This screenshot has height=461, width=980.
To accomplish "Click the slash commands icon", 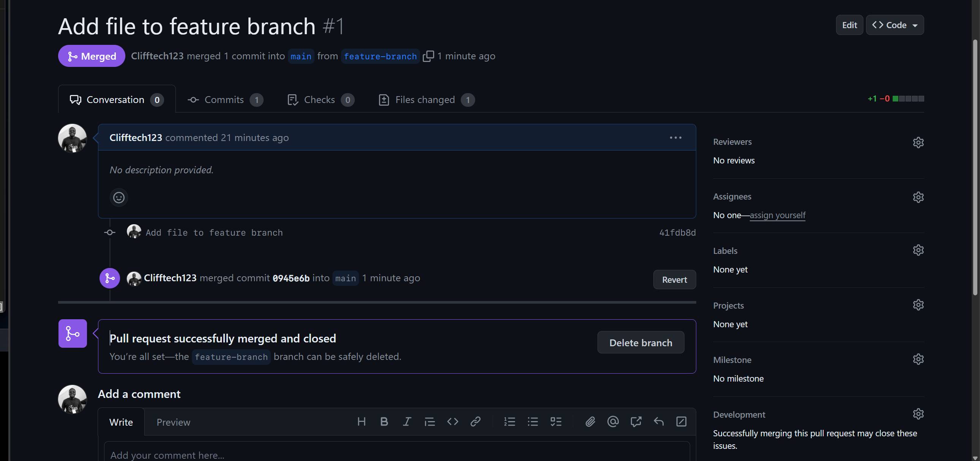I will pos(681,421).
